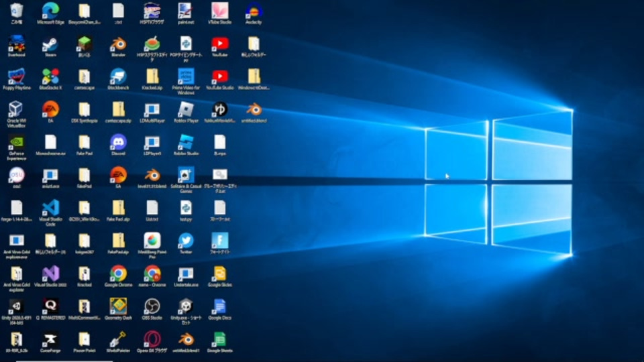
Task: Select the Blockbench shortcut icon
Action: pos(118,76)
